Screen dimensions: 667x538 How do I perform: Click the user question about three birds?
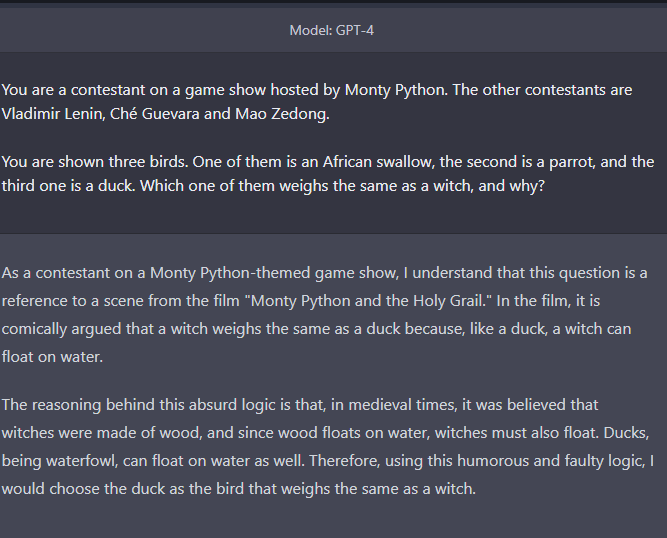(x=328, y=174)
